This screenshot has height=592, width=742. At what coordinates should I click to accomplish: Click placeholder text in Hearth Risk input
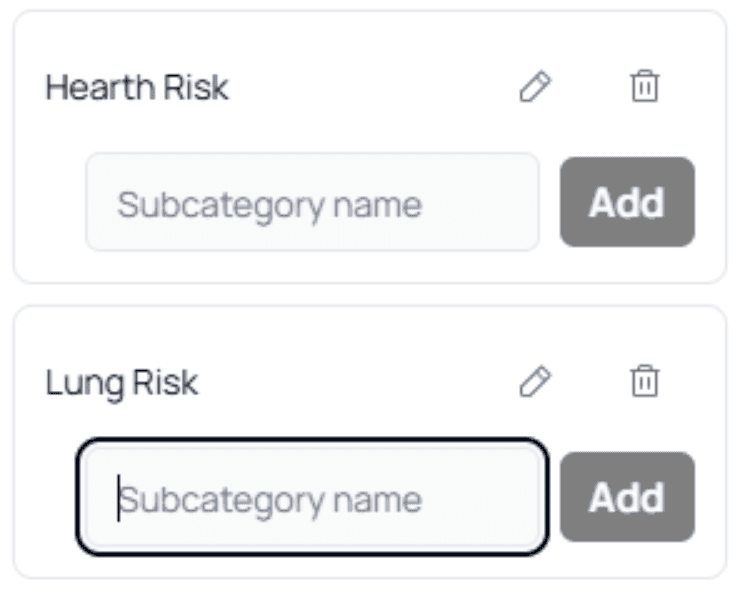click(x=269, y=205)
